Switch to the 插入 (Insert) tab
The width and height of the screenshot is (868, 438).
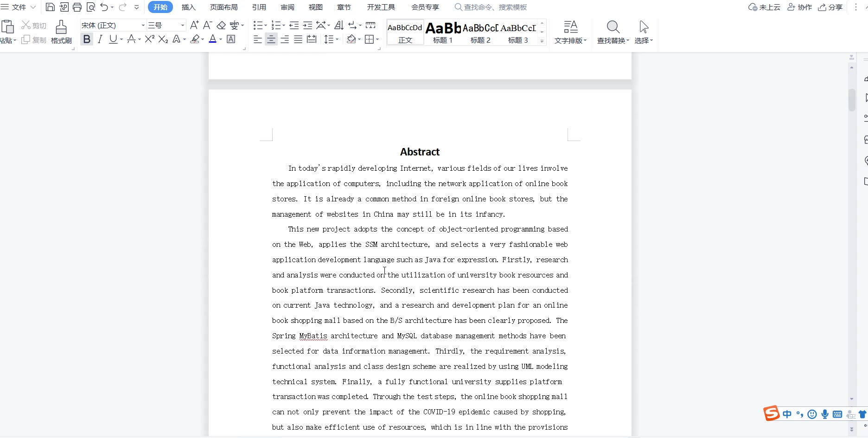[x=188, y=7]
